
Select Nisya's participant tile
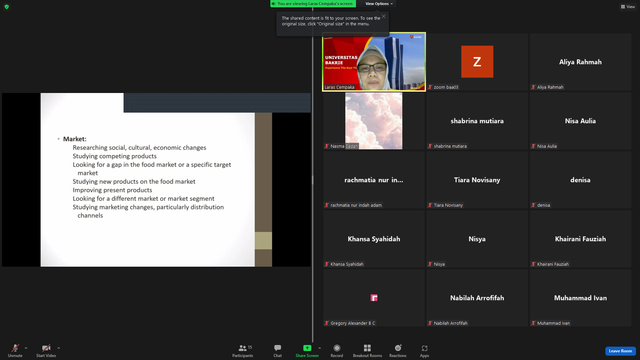pyautogui.click(x=477, y=239)
